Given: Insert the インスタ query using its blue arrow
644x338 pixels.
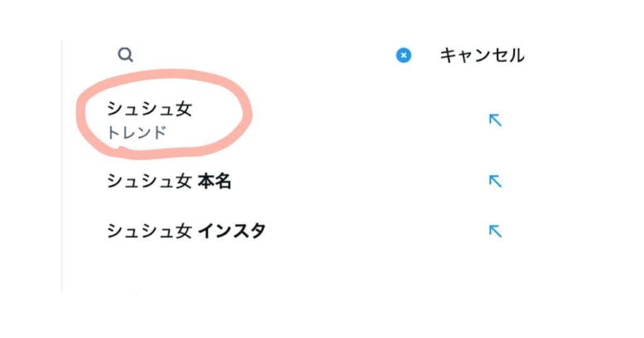Looking at the screenshot, I should point(496,231).
